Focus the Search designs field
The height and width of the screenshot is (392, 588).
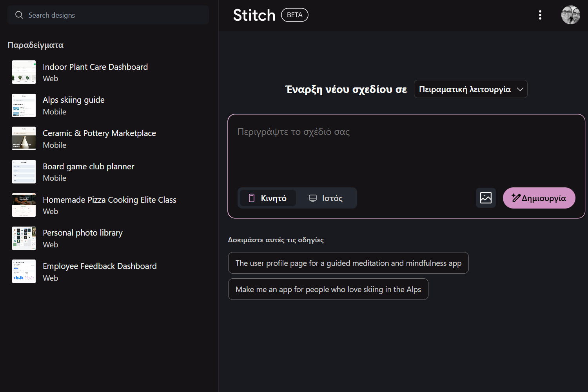[108, 15]
